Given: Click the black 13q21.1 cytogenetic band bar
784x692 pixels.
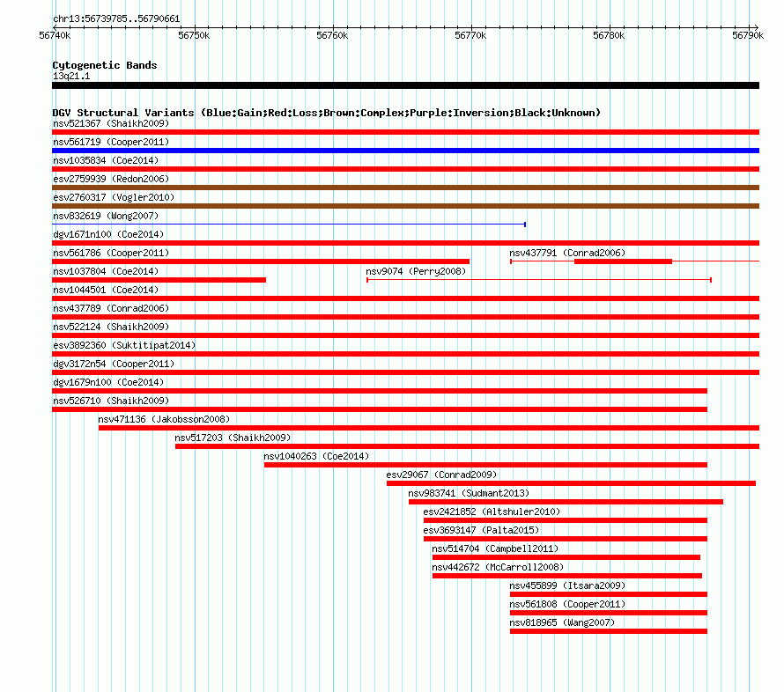Looking at the screenshot, I should tap(405, 85).
